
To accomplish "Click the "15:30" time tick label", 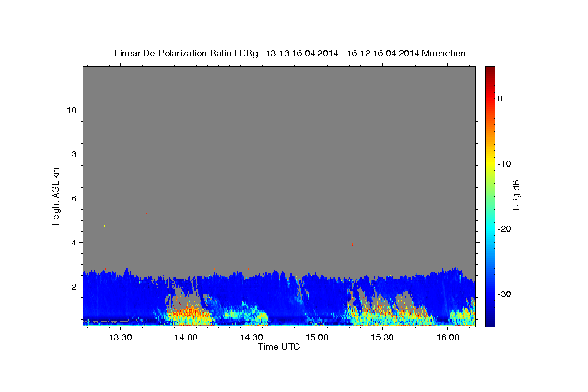I will click(383, 338).
